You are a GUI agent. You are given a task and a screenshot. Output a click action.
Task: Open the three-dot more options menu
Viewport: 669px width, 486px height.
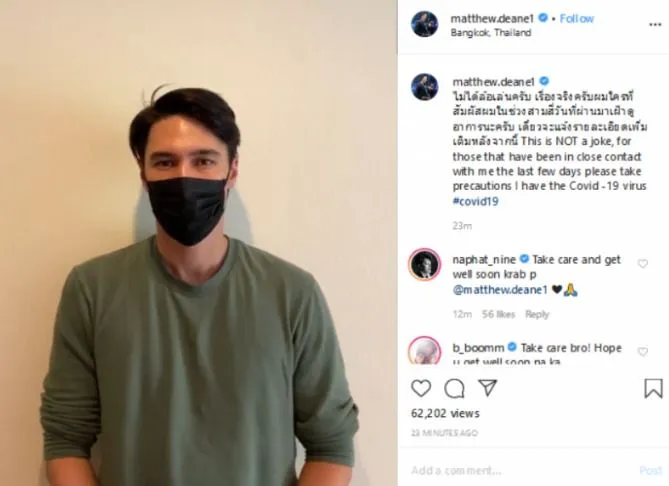[655, 25]
